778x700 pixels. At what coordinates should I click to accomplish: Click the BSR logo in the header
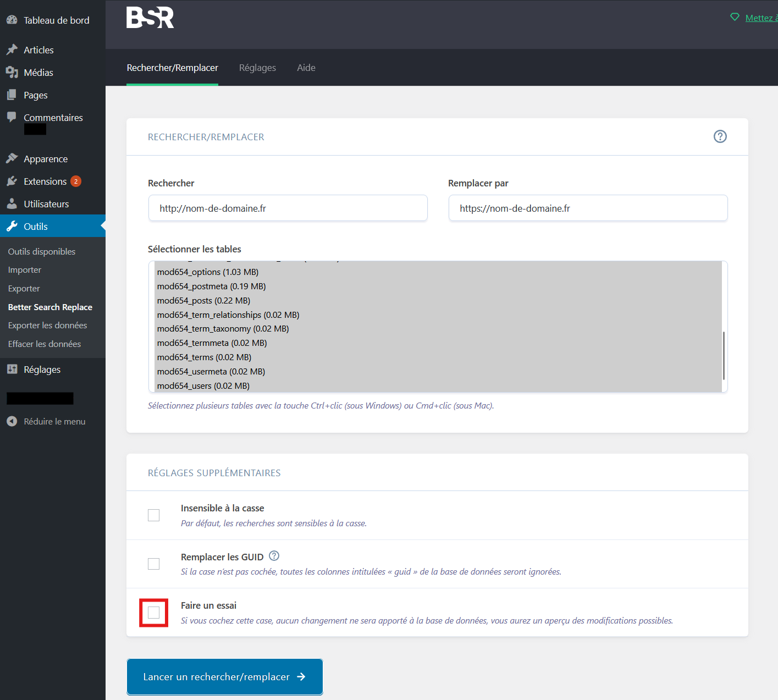[x=150, y=18]
